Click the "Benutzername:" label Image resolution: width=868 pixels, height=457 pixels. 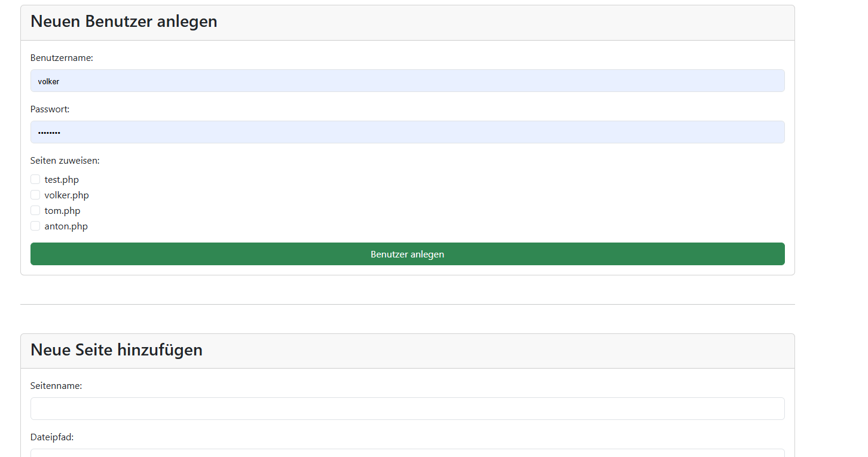coord(62,58)
